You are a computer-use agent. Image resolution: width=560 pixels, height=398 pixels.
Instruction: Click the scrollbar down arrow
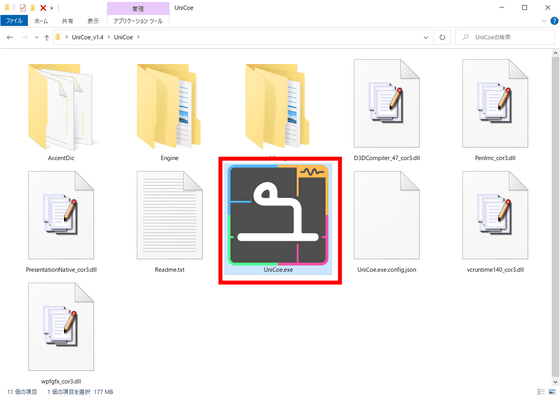[555, 382]
